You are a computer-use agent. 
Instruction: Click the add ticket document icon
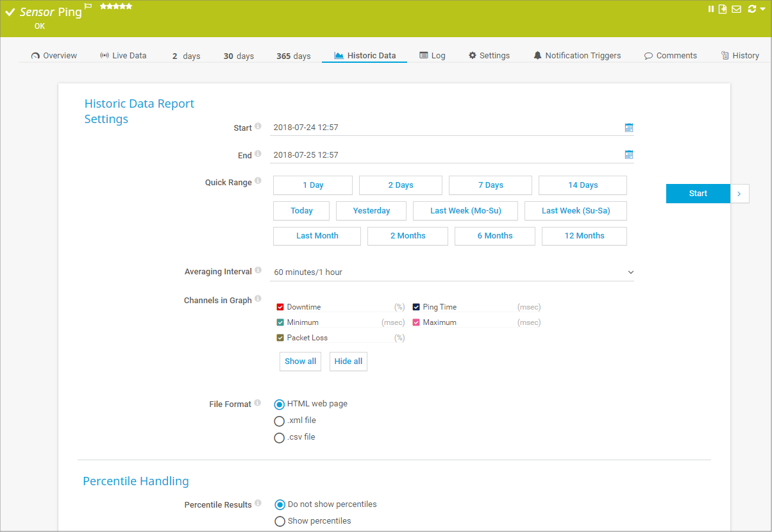tap(723, 9)
